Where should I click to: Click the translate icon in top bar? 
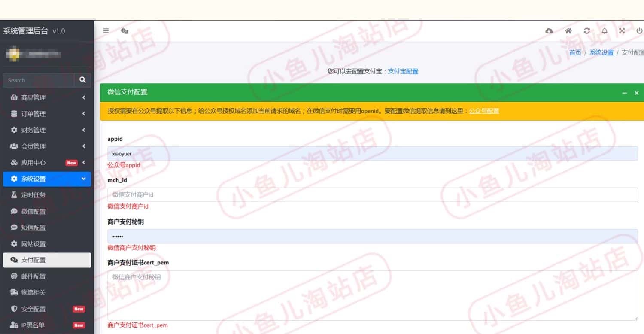[x=125, y=31]
